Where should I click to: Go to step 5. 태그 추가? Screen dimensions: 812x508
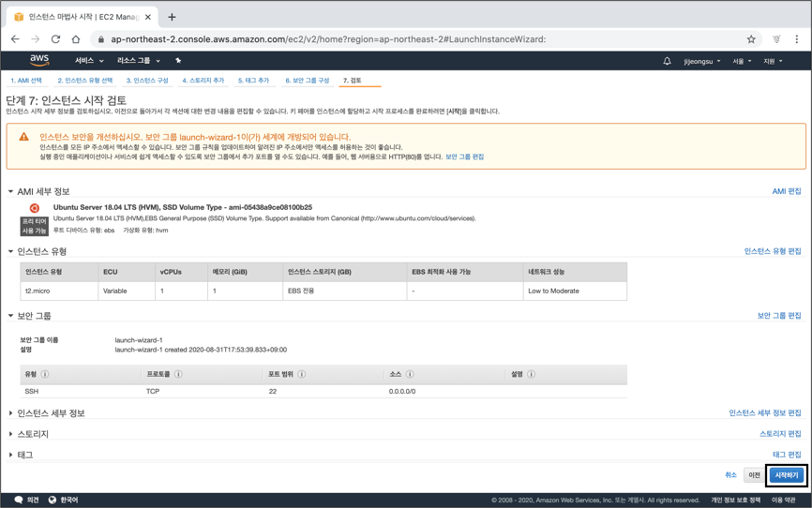(254, 81)
